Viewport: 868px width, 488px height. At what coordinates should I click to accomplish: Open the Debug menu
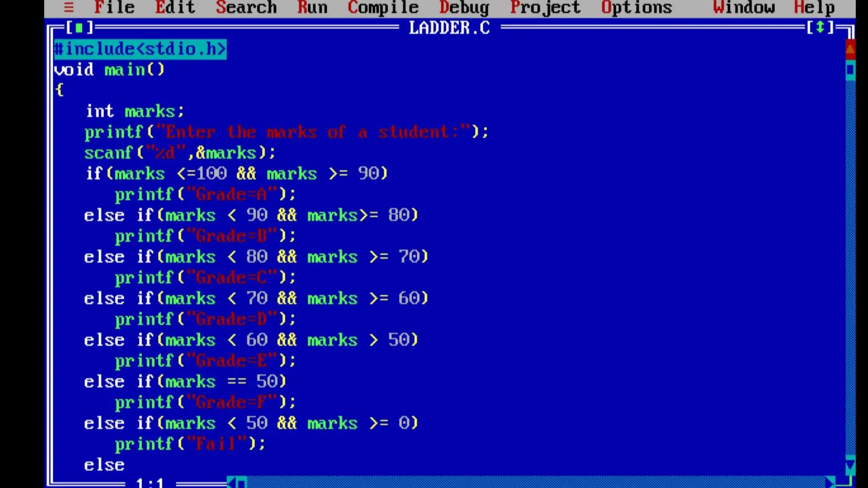(x=464, y=8)
